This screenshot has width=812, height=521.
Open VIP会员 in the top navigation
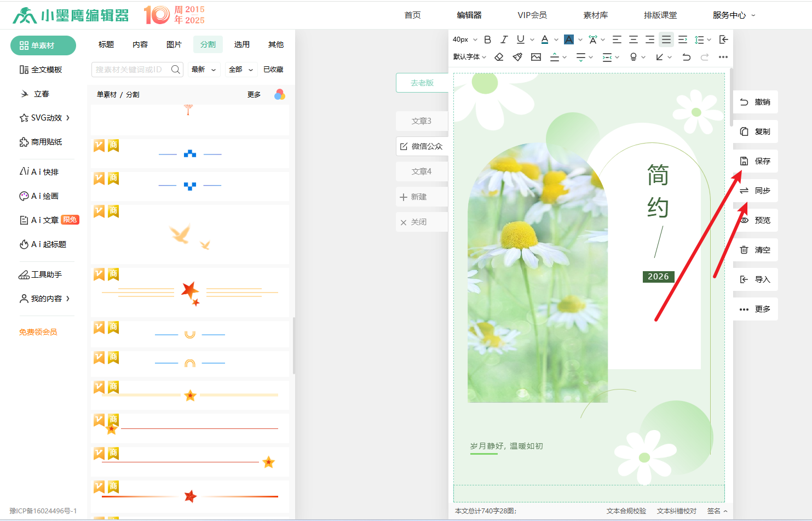[532, 15]
